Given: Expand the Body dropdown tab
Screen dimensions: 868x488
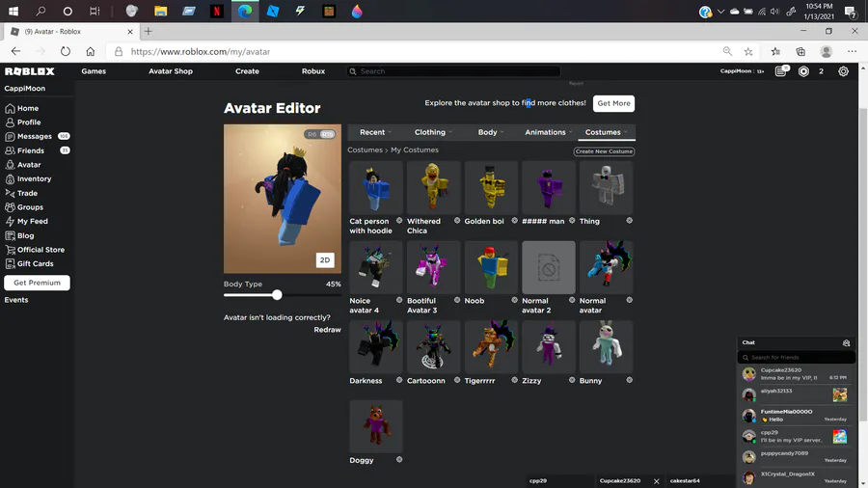Looking at the screenshot, I should pyautogui.click(x=491, y=132).
